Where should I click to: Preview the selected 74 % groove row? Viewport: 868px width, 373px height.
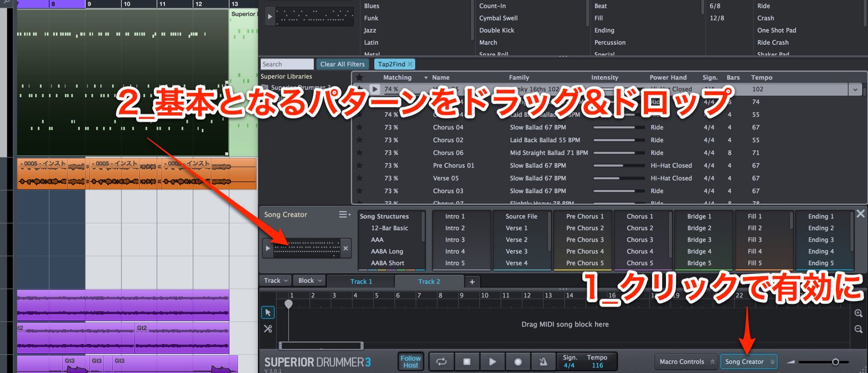[375, 89]
